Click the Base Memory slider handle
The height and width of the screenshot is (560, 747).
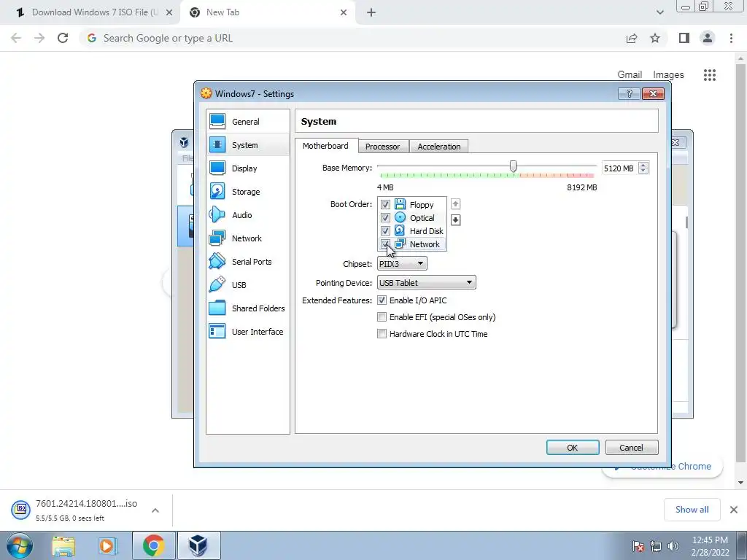513,166
